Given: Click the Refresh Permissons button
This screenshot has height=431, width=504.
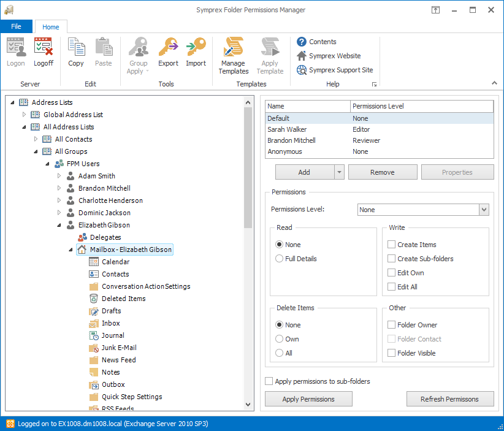Looking at the screenshot, I should [450, 399].
